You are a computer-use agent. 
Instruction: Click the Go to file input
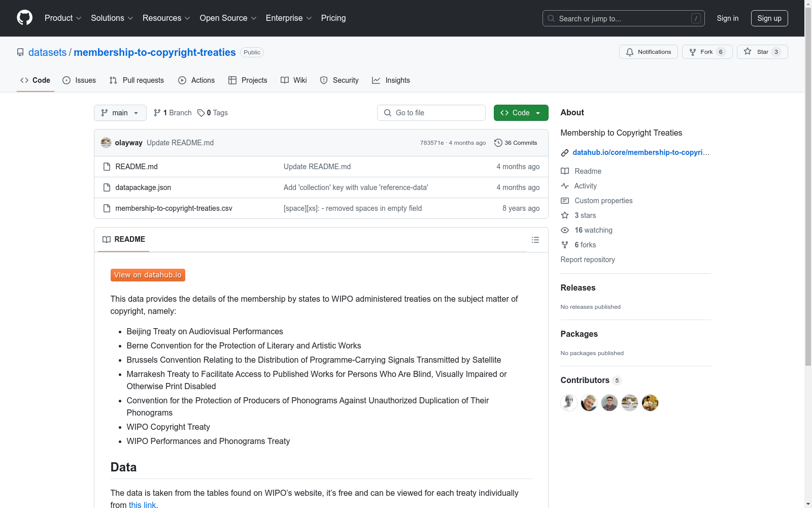pyautogui.click(x=431, y=113)
